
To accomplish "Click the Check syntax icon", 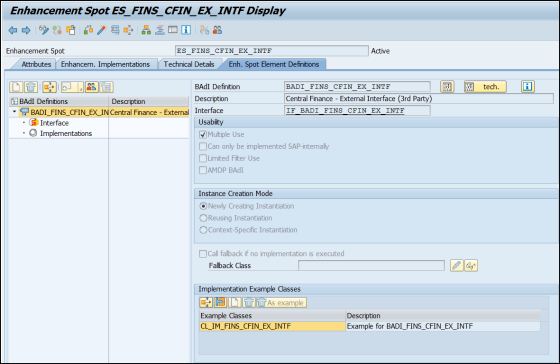I will 88,30.
